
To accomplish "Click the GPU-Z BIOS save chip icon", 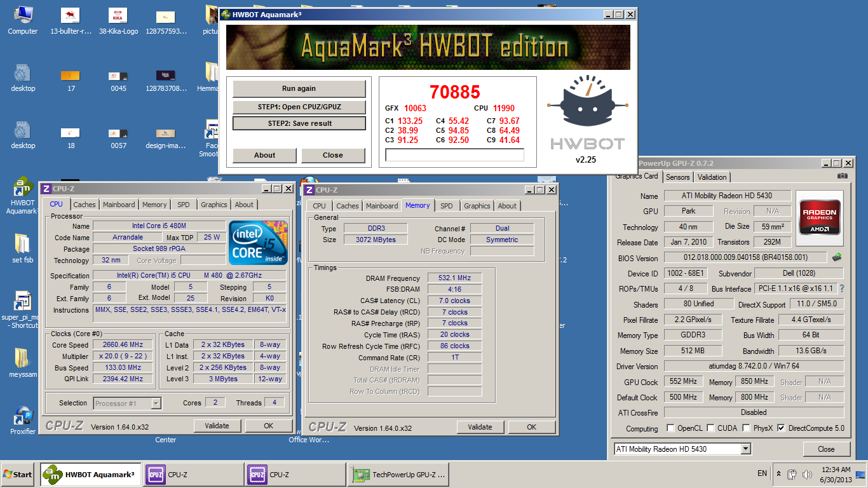I will coord(837,257).
